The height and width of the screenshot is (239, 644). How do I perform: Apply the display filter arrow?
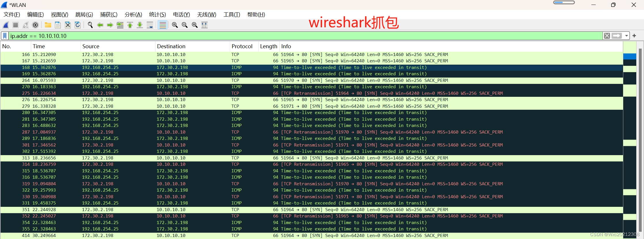coord(617,36)
